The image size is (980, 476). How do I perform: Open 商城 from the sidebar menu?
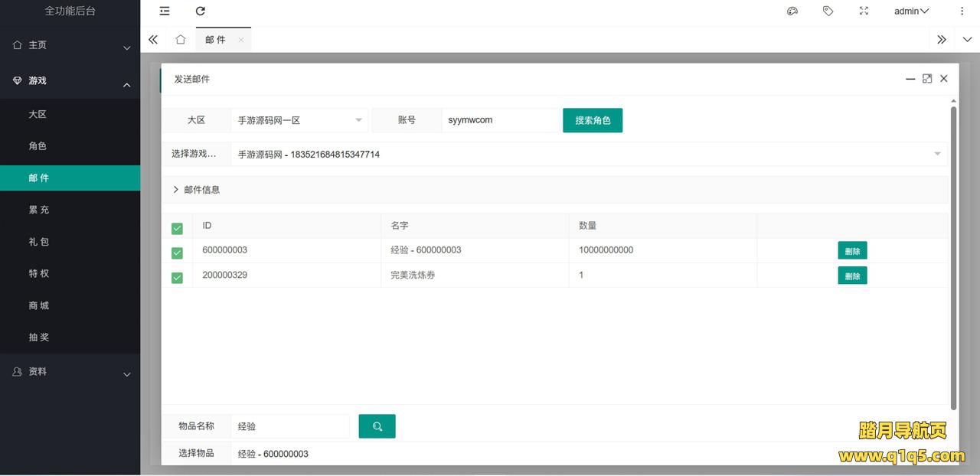point(38,305)
